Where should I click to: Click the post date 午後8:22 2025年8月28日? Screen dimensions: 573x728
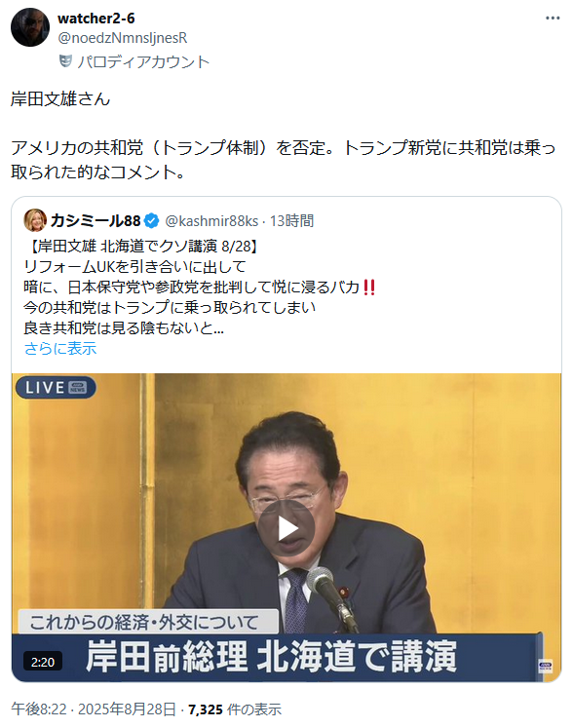coord(94,709)
